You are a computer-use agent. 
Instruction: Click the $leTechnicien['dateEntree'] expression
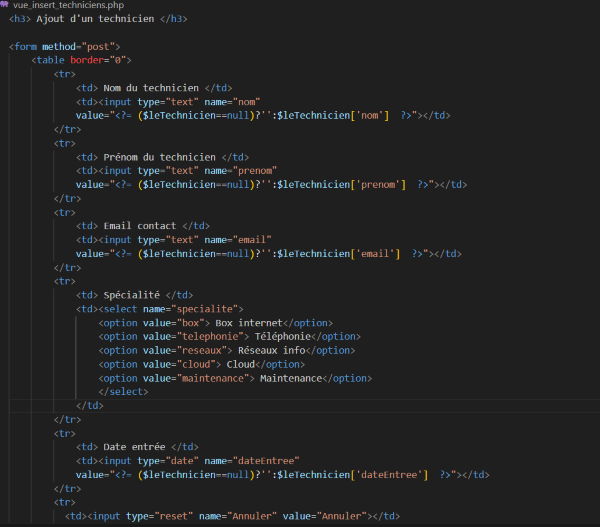click(352, 475)
